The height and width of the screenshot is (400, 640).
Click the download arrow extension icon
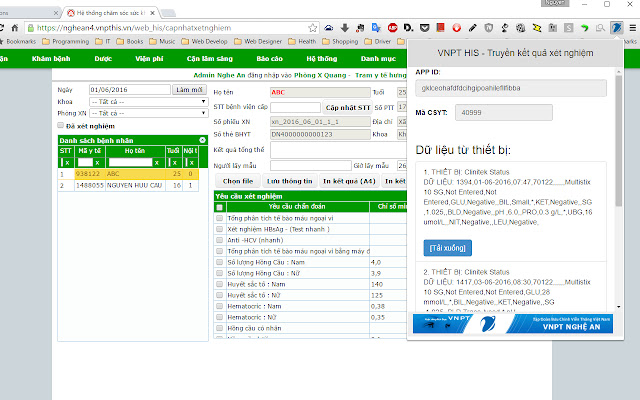click(344, 28)
